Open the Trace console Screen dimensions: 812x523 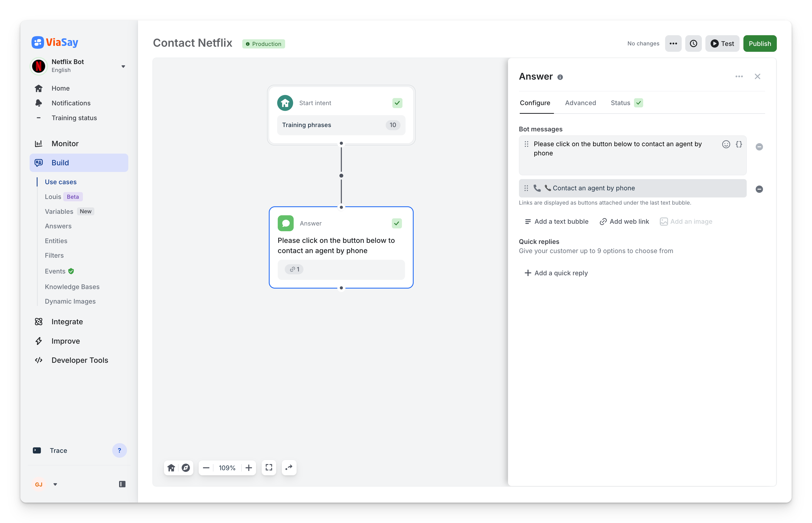58,451
